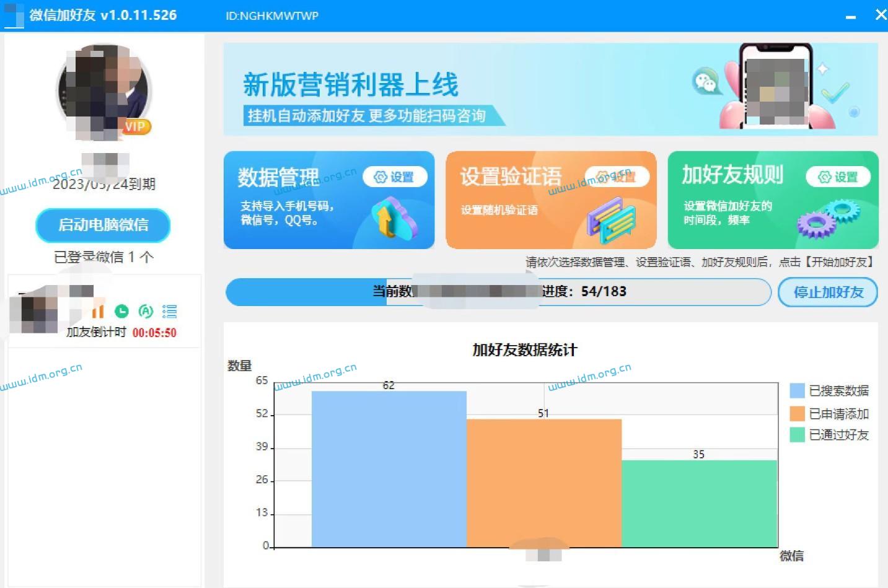
Task: Click the 启动电脑微信 button
Action: click(x=103, y=225)
